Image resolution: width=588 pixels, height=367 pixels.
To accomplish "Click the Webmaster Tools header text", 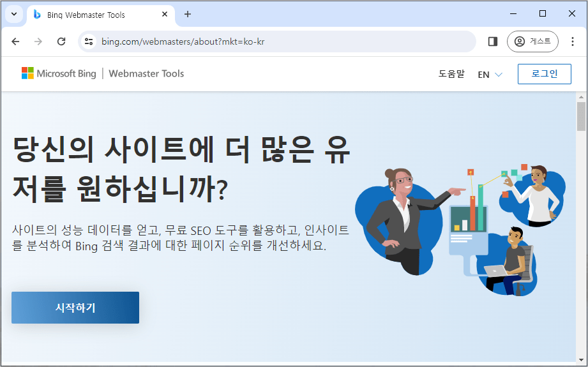I will (x=146, y=73).
